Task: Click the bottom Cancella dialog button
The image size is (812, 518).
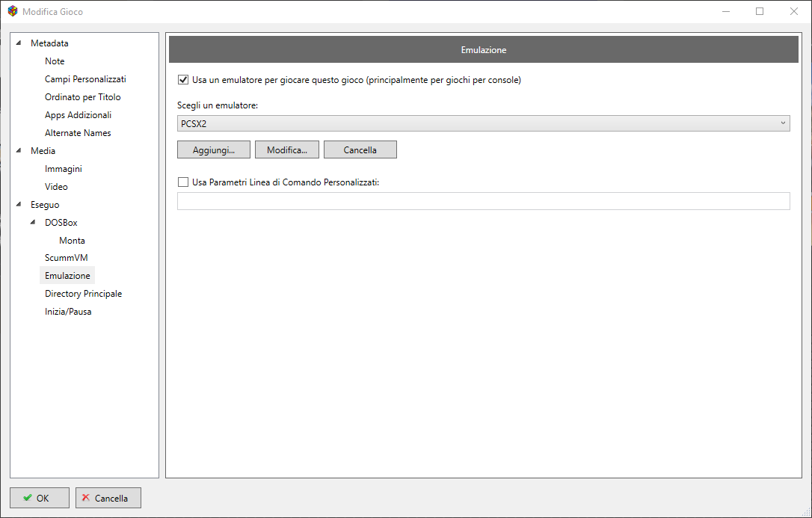Action: [108, 498]
